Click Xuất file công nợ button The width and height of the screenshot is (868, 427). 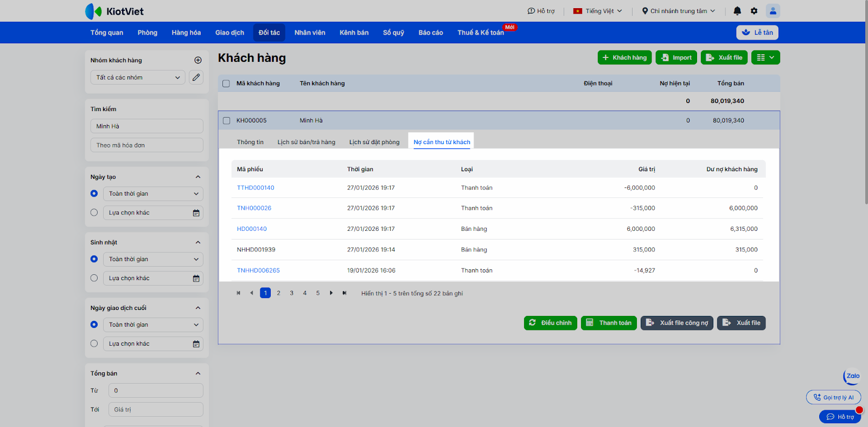coord(677,323)
